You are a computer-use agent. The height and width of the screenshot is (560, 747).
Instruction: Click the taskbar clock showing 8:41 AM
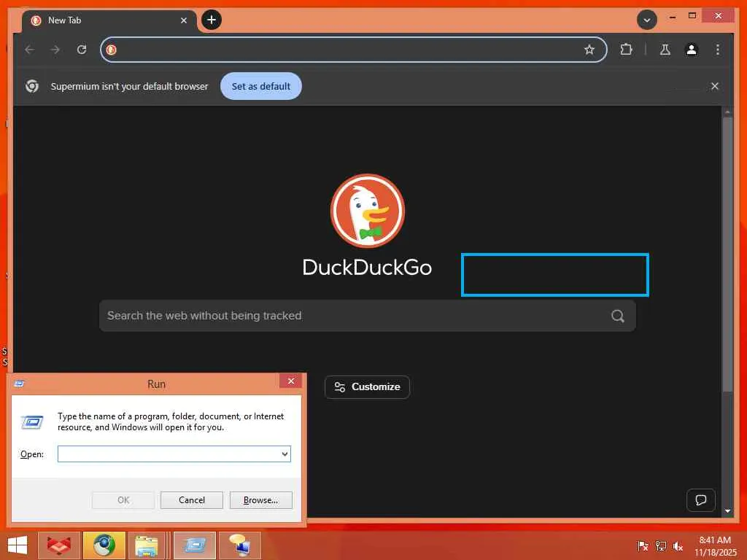coord(715,545)
